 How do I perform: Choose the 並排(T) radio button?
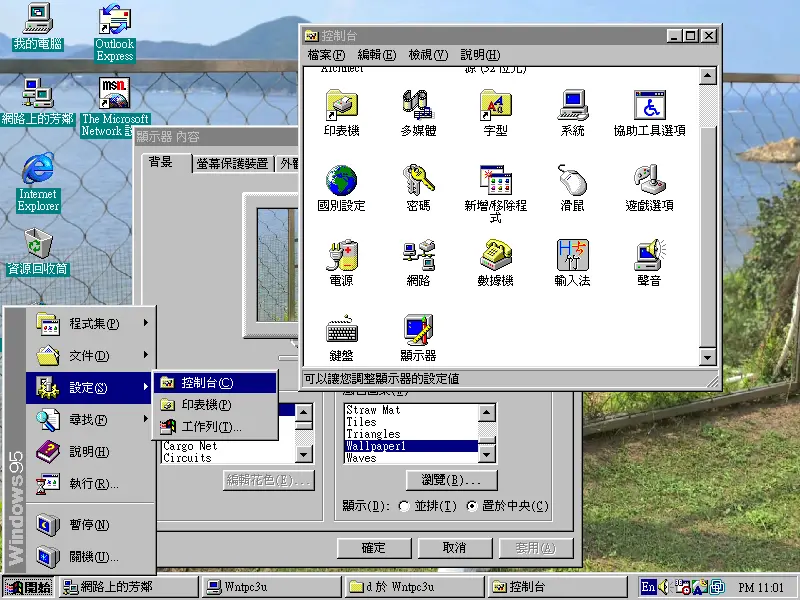[404, 506]
